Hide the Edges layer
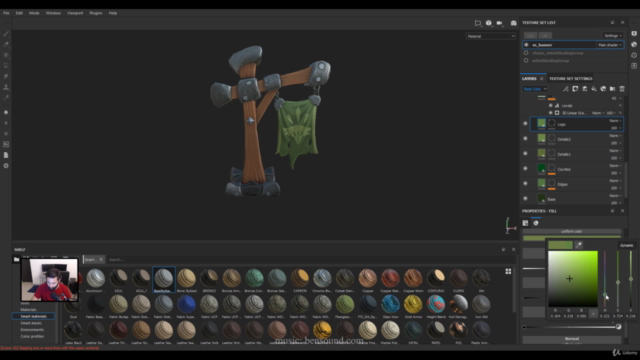This screenshot has height=360, width=640. [526, 184]
